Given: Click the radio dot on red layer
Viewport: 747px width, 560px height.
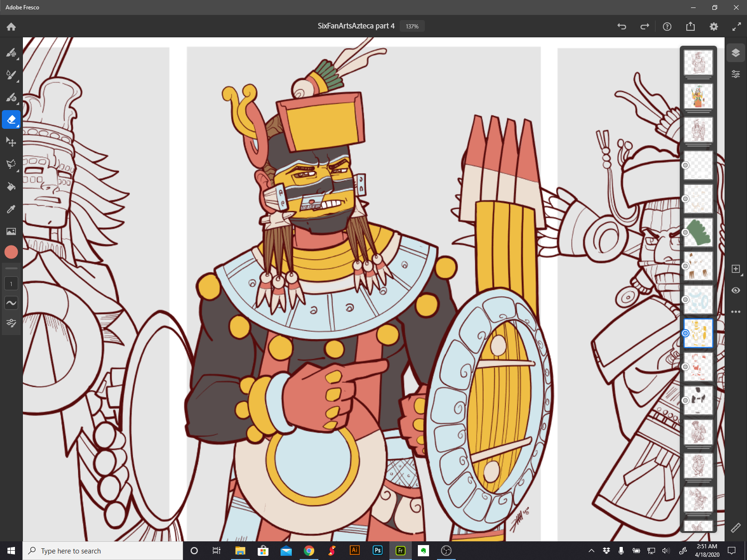Looking at the screenshot, I should tap(685, 367).
